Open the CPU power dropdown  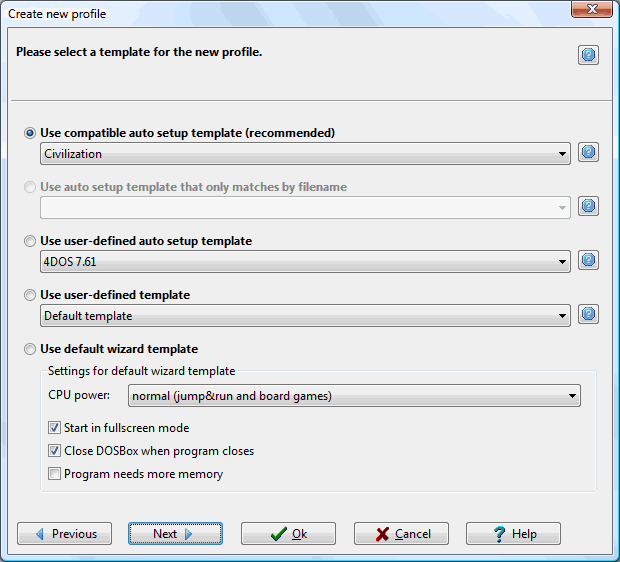[354, 395]
